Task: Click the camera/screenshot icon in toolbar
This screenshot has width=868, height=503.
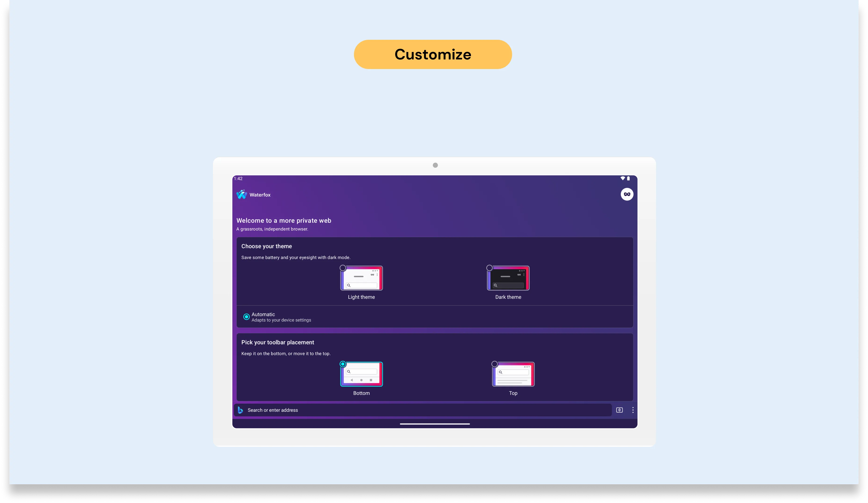Action: tap(619, 410)
